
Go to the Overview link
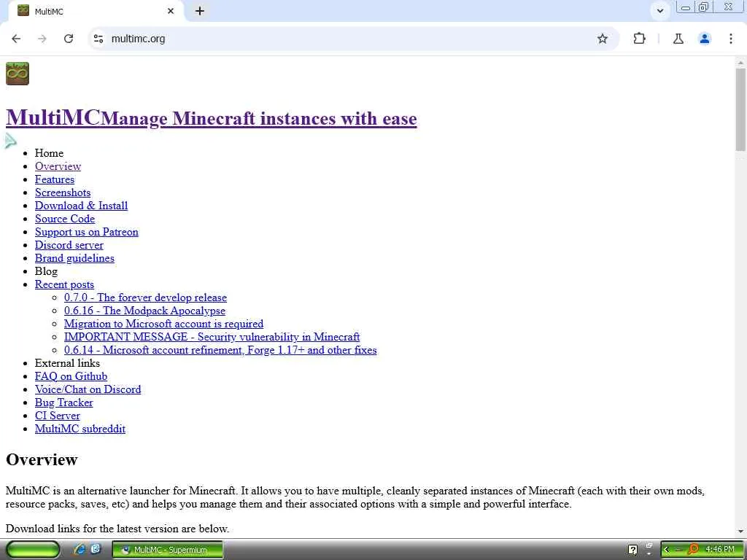58,166
